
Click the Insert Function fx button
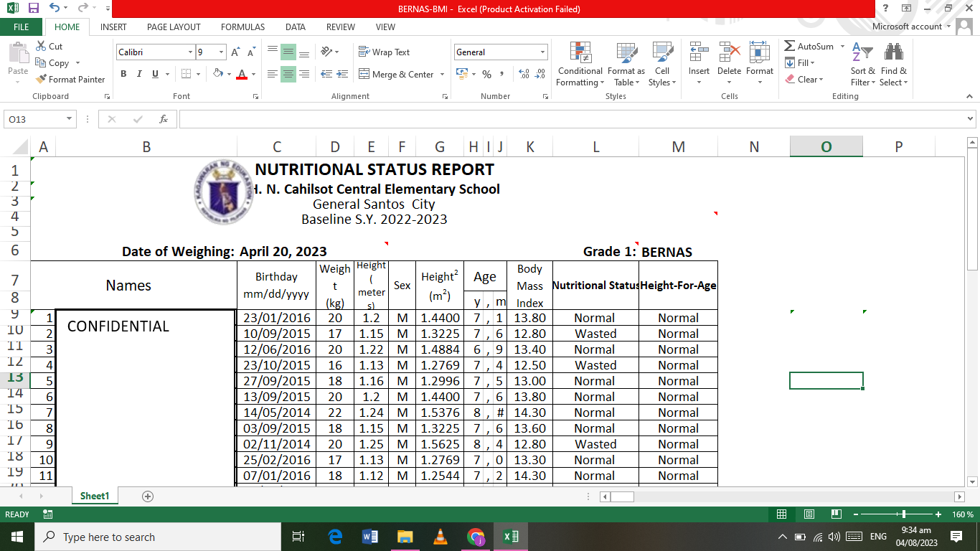pos(164,119)
